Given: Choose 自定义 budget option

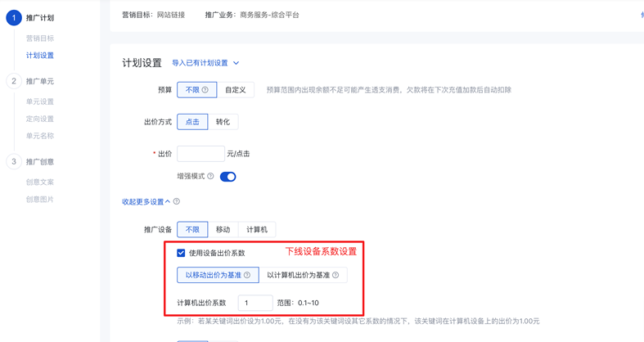Looking at the screenshot, I should [x=235, y=90].
